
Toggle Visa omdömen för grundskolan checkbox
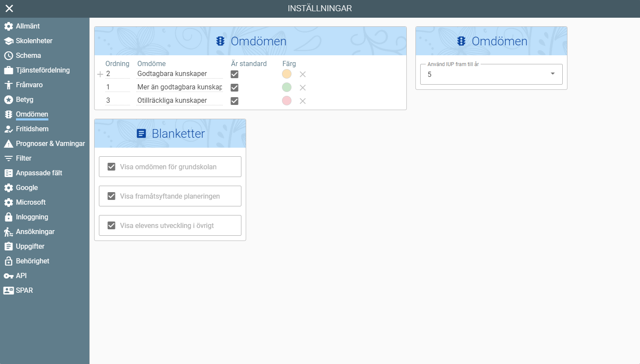111,167
